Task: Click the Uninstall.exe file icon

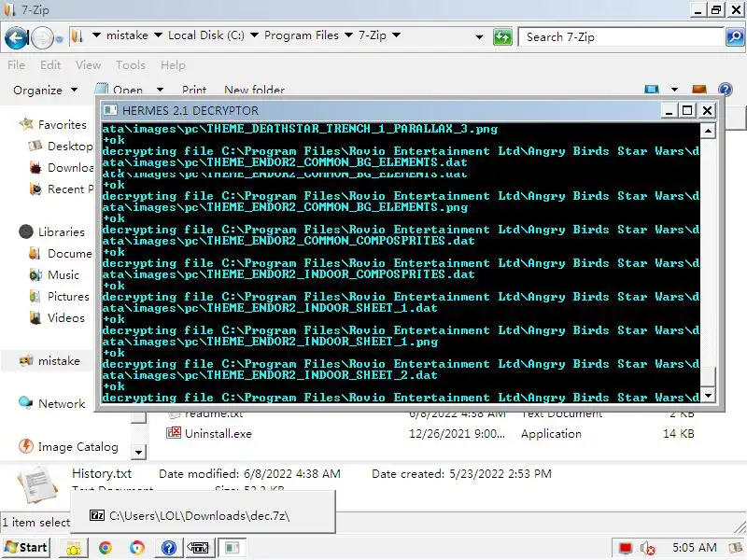Action: click(174, 433)
